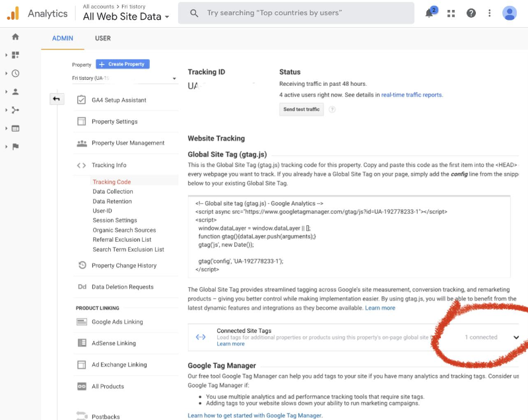Switch to the ADMIN tab

[x=63, y=38]
